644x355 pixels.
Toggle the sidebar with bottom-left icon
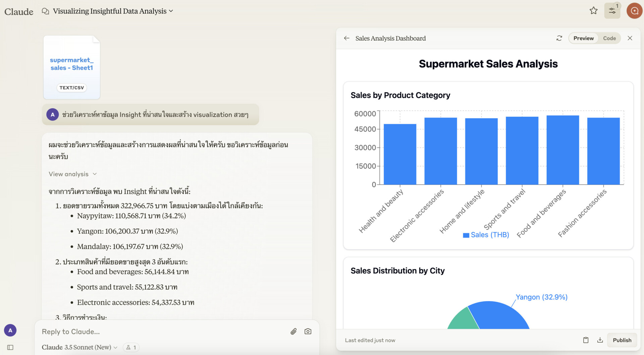pos(10,347)
